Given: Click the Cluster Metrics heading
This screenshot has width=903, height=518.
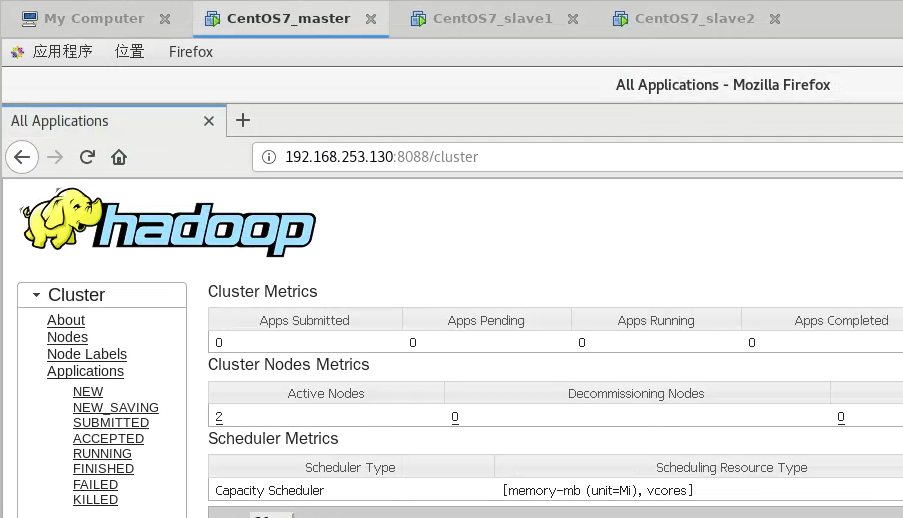Looking at the screenshot, I should (263, 292).
